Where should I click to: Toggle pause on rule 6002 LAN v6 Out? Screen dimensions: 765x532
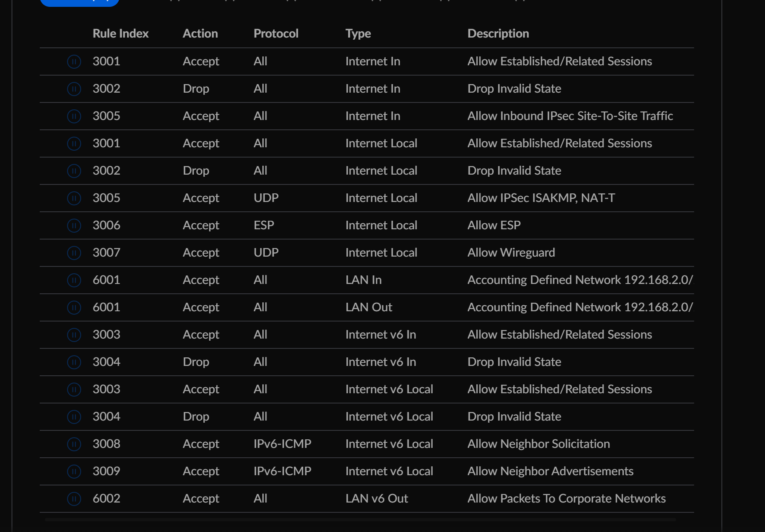[x=74, y=499]
